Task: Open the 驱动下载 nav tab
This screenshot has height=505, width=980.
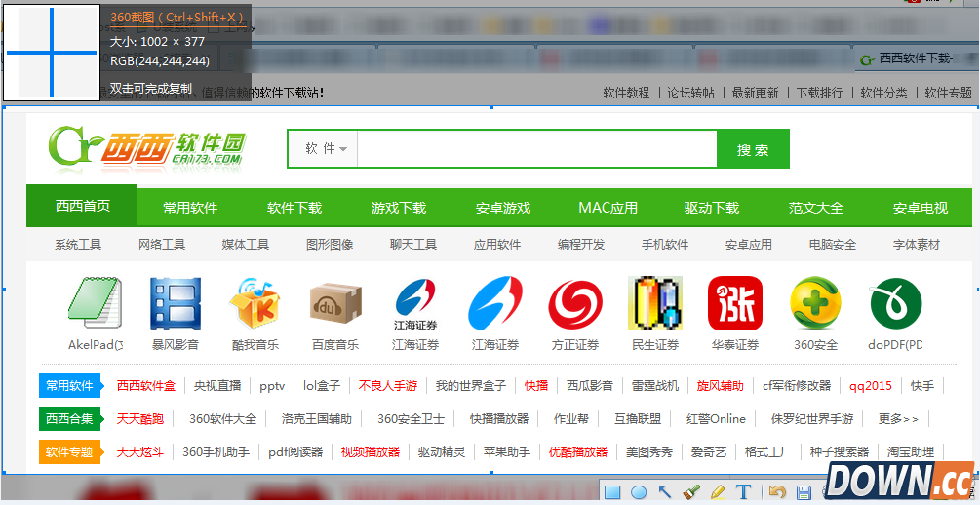Action: point(712,208)
